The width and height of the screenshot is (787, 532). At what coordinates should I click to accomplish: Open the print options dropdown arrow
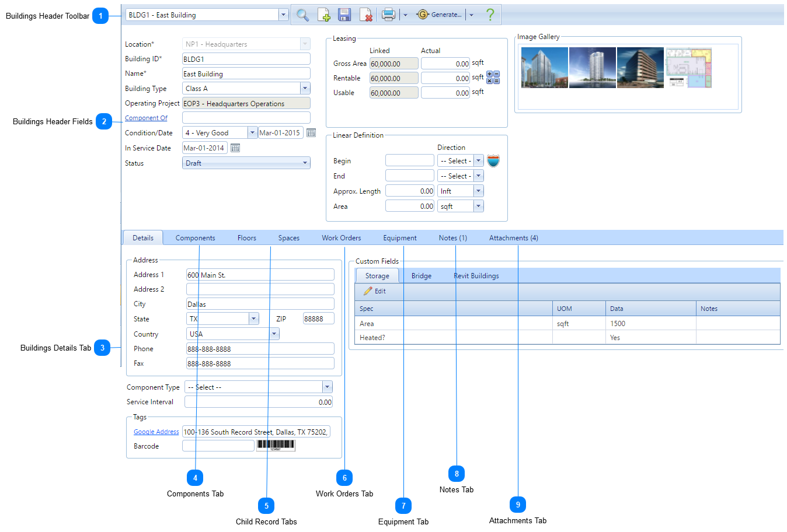pos(405,15)
